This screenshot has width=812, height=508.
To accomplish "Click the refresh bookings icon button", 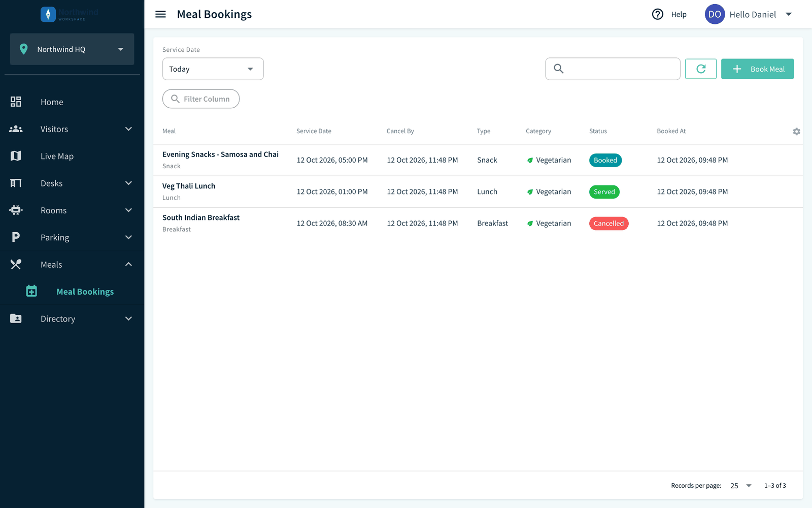I will tap(701, 69).
